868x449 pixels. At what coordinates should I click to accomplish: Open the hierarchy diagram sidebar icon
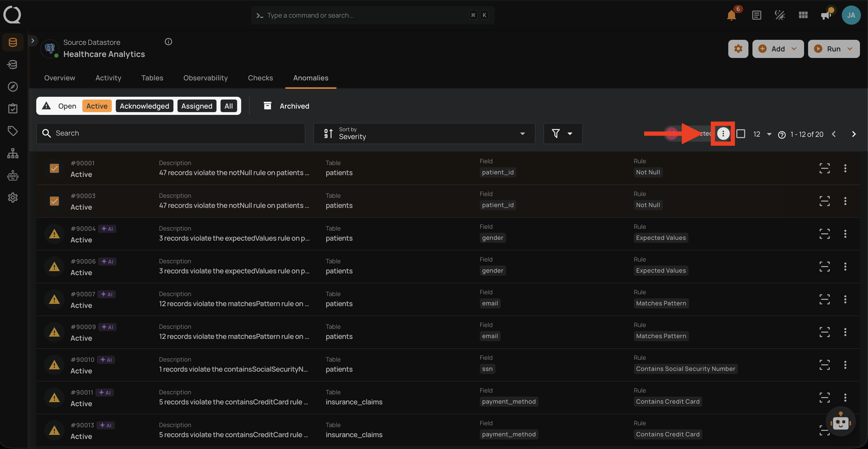(13, 153)
